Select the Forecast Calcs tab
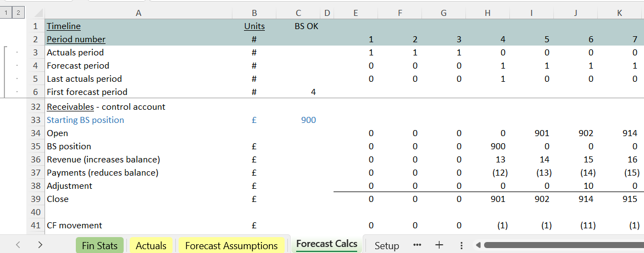Image resolution: width=644 pixels, height=253 pixels. (x=326, y=244)
